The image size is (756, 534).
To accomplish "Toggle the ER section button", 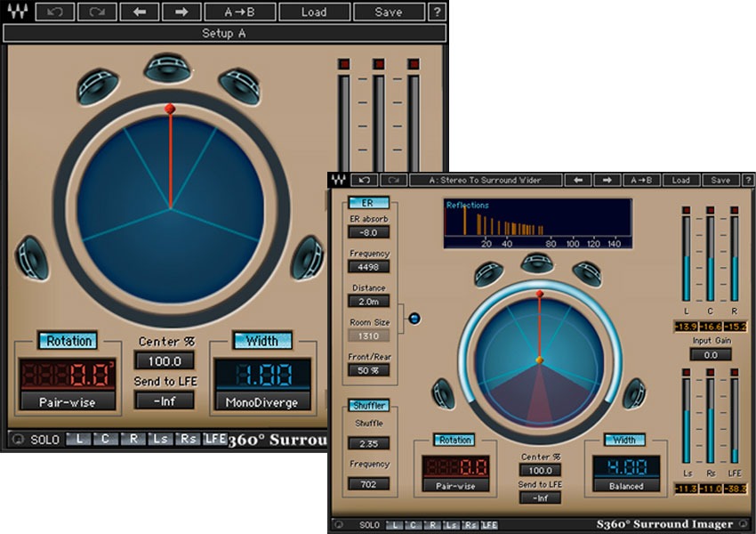I will pyautogui.click(x=368, y=203).
